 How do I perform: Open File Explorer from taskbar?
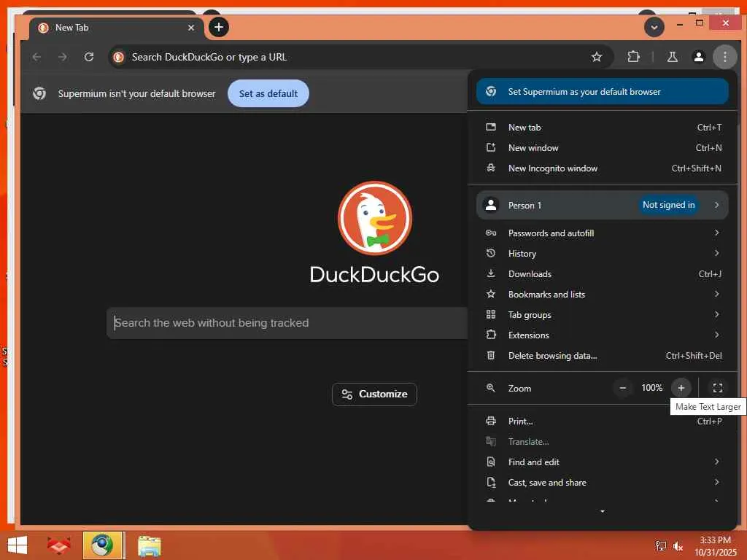click(149, 545)
